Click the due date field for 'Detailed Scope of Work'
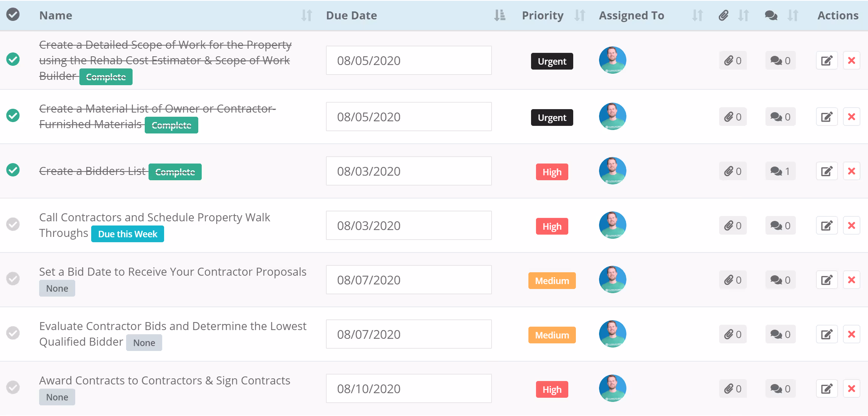 tap(409, 60)
